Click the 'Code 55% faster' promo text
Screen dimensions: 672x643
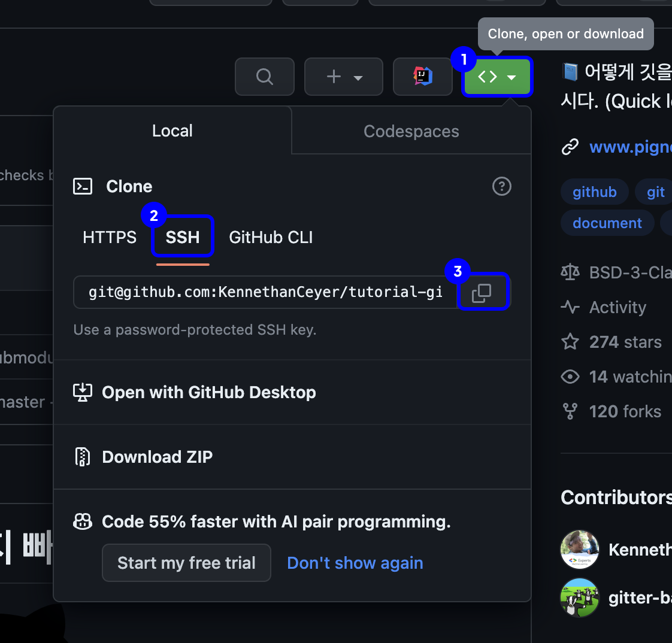click(277, 521)
